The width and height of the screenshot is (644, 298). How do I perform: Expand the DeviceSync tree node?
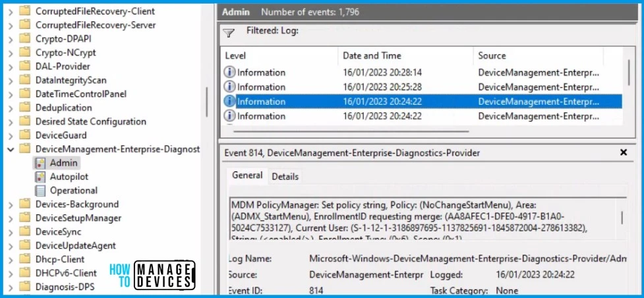[x=11, y=232]
